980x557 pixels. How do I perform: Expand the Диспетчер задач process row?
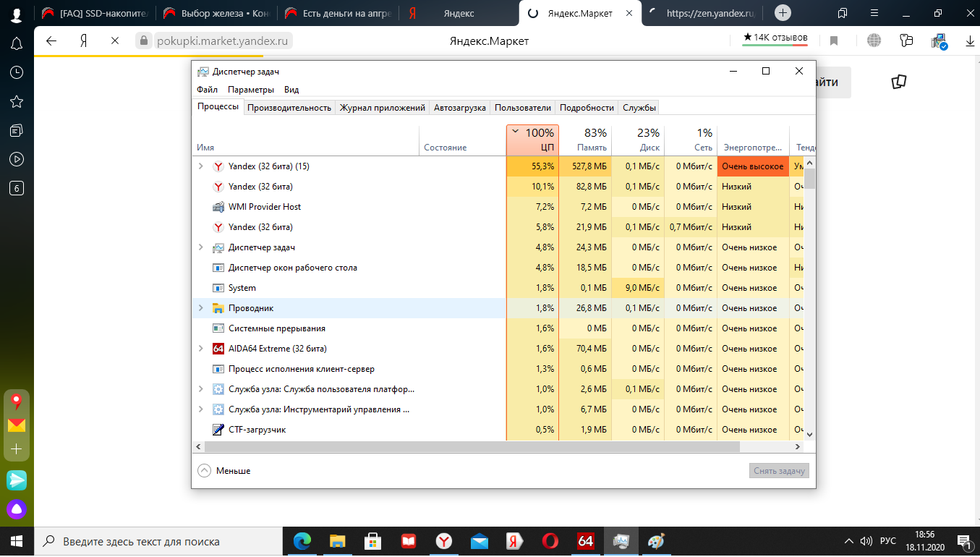(201, 247)
